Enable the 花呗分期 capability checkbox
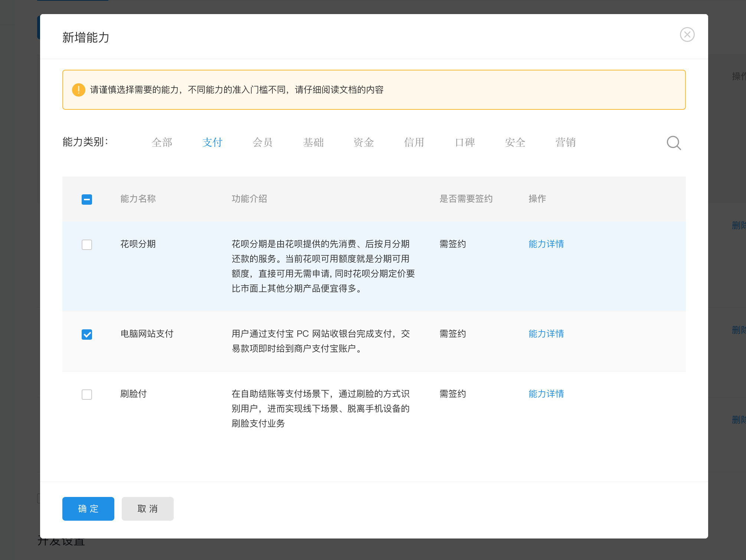Viewport: 746px width, 560px height. [87, 244]
